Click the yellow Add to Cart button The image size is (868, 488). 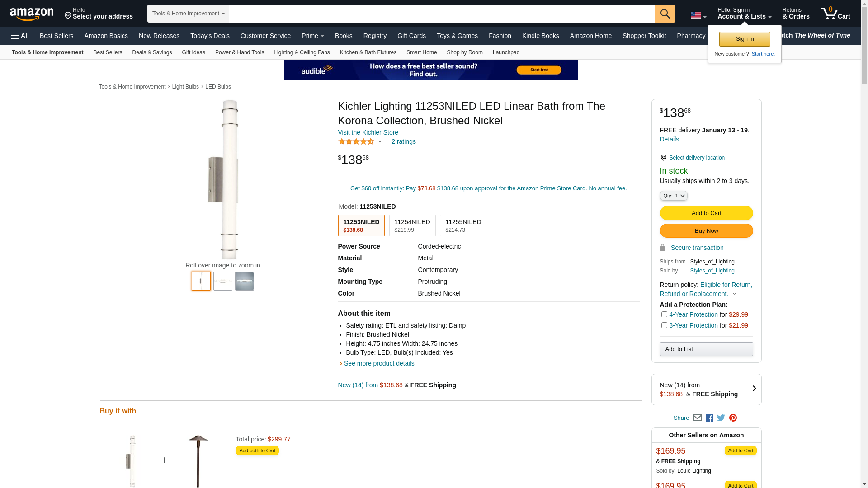706,213
